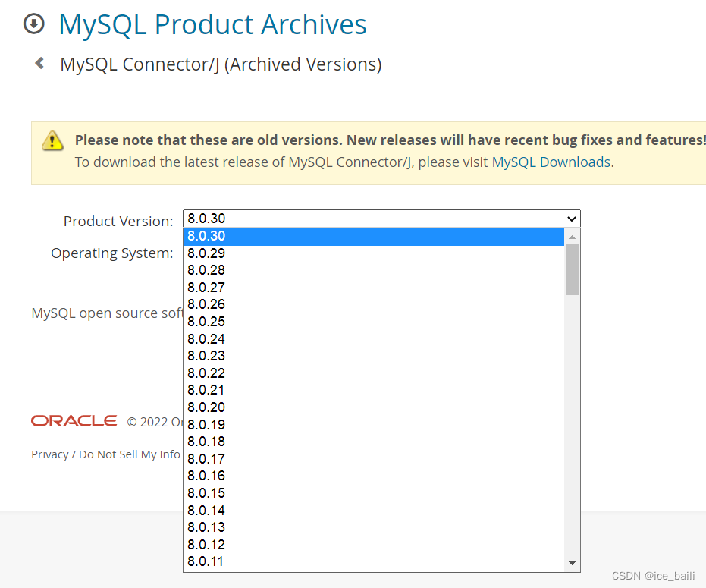706x588 pixels.
Task: Click the download circle icon beside the title
Action: click(34, 24)
